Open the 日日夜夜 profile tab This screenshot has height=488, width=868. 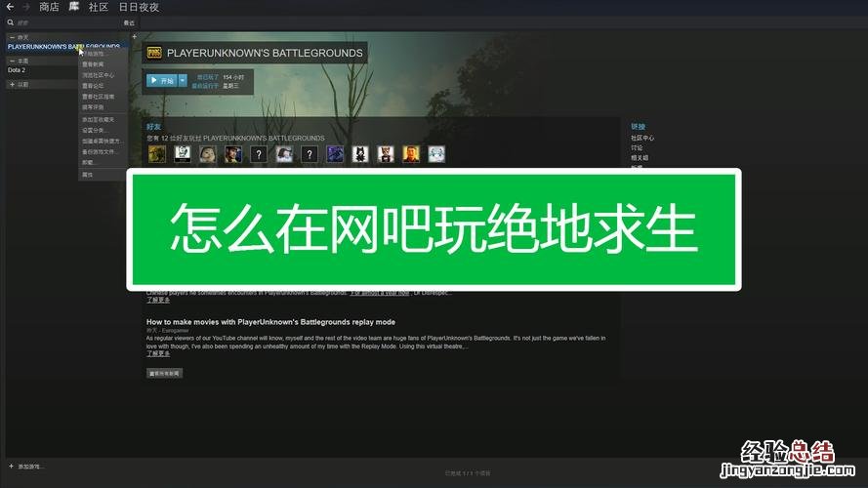(139, 7)
